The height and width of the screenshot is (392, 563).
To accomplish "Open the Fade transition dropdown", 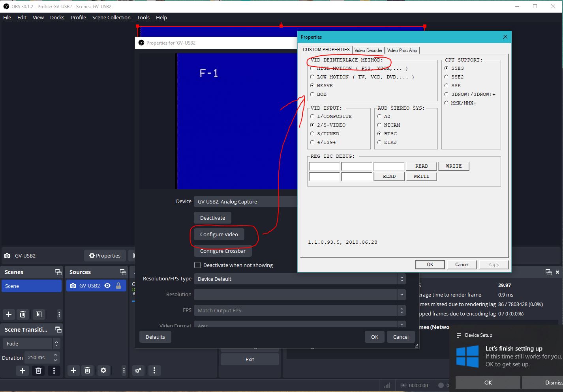I will 31,343.
